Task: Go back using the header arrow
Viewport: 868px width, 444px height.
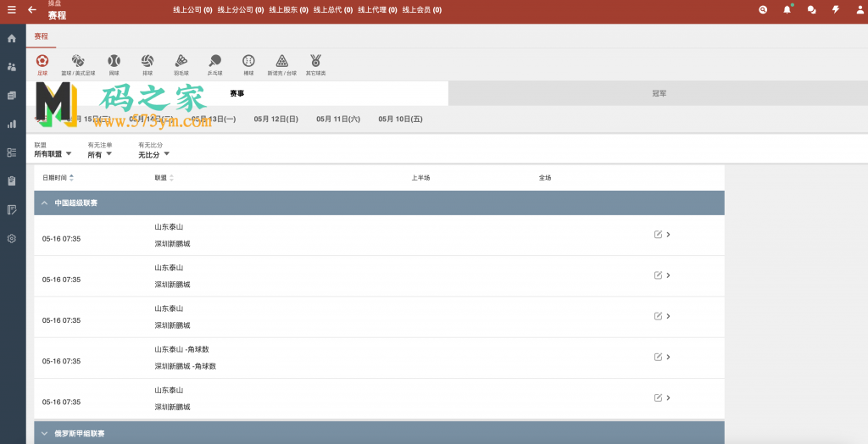Action: tap(32, 9)
